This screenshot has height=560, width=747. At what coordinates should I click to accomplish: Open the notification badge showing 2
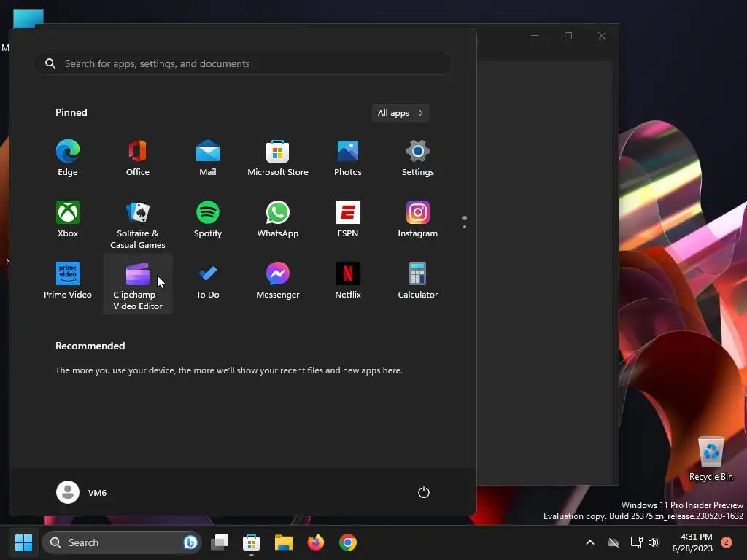(727, 542)
